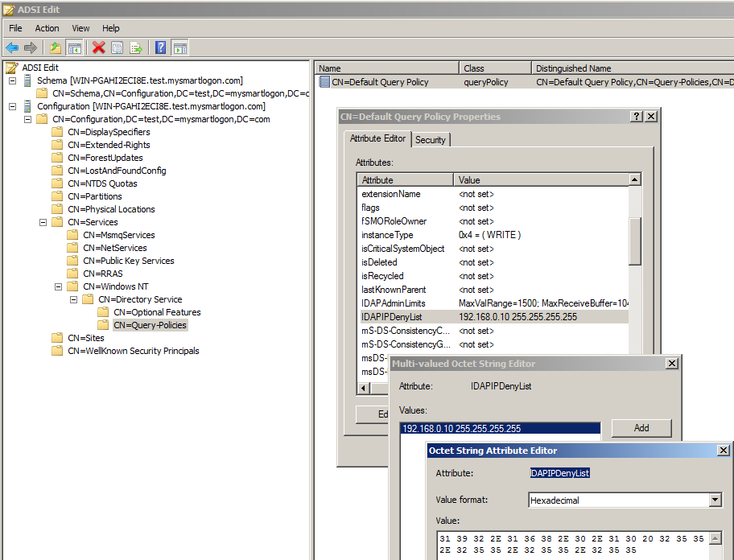Click the blue Help toolbar icon
Image resolution: width=734 pixels, height=560 pixels.
pos(161,47)
